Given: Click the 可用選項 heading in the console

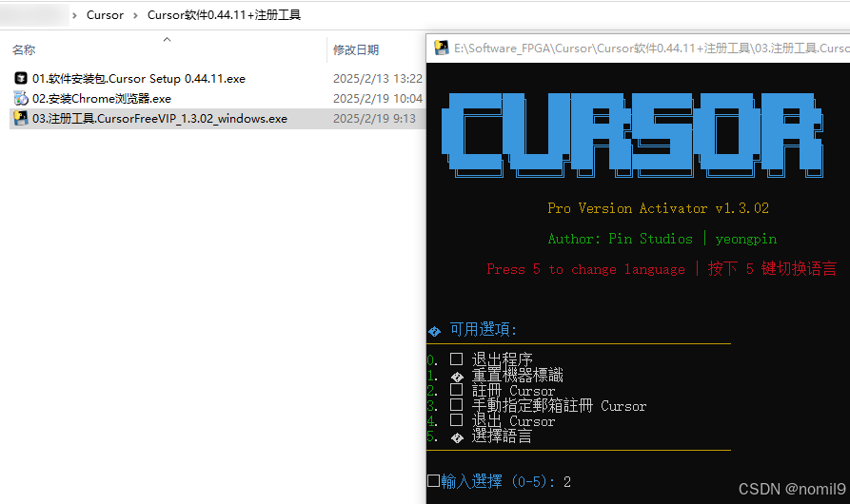Looking at the screenshot, I should 483,329.
